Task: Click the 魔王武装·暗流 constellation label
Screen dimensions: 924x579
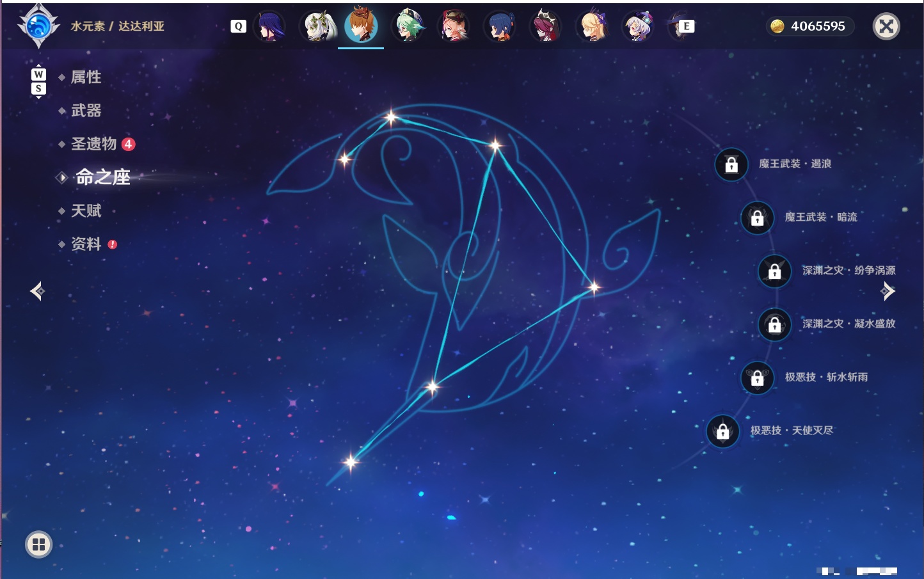Action: [x=821, y=217]
